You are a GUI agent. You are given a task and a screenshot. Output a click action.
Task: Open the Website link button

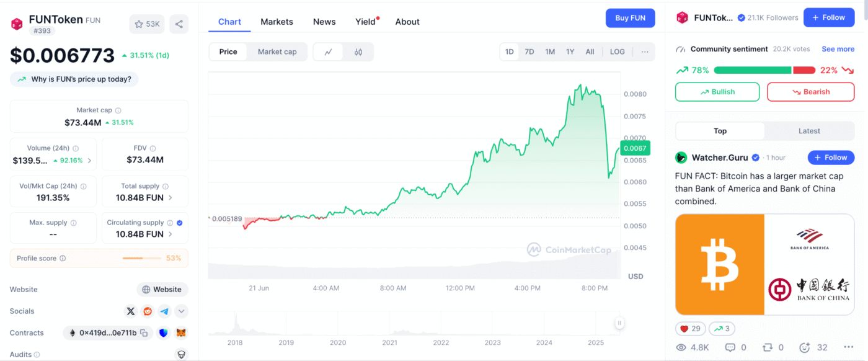point(162,290)
